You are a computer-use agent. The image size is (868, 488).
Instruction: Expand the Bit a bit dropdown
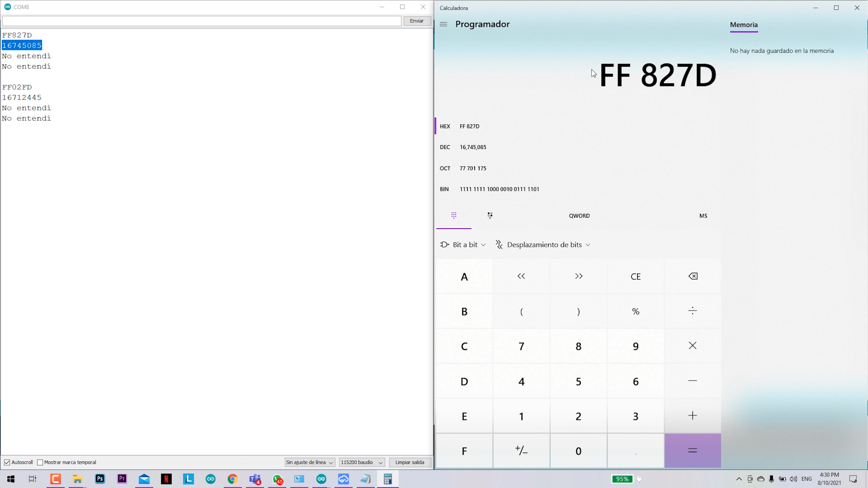click(x=463, y=245)
